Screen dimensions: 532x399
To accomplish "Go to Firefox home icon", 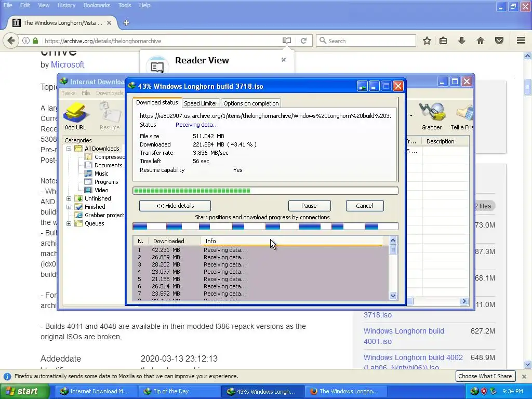I will tap(481, 41).
